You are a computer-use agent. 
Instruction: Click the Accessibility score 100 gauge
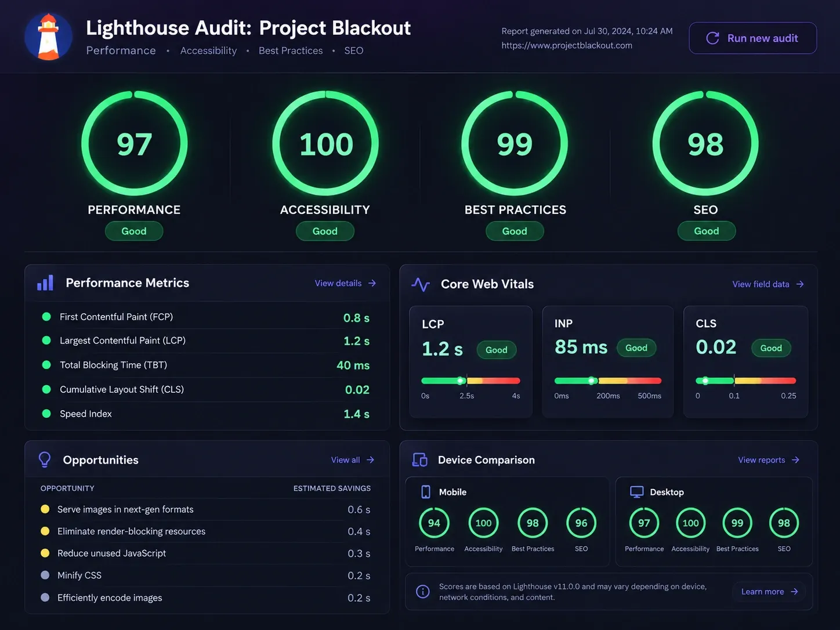tap(325, 143)
